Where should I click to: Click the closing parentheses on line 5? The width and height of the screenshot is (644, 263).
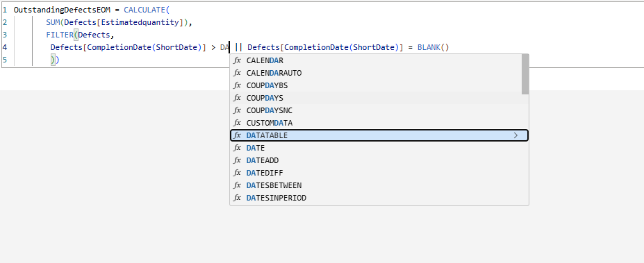click(55, 60)
